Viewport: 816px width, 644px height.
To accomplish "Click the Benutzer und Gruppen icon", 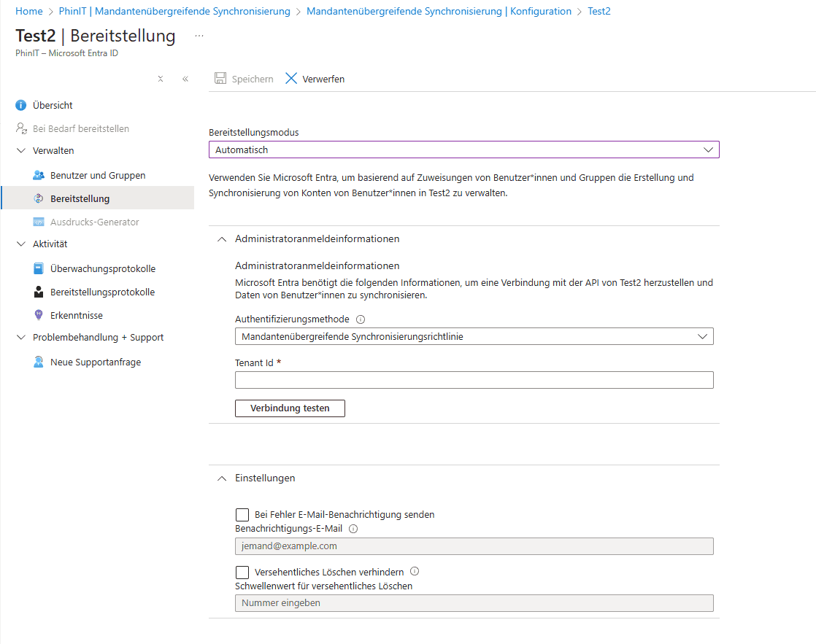I will 39,175.
